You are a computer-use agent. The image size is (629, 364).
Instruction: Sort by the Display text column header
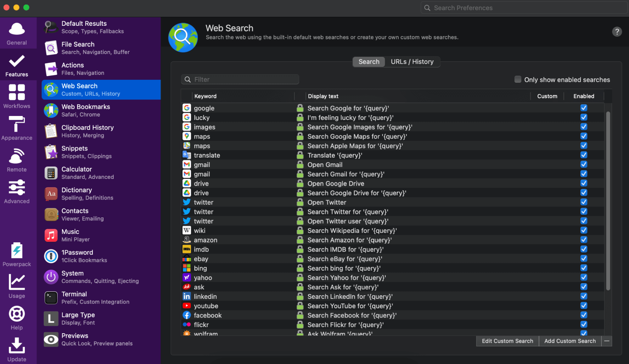(418, 96)
